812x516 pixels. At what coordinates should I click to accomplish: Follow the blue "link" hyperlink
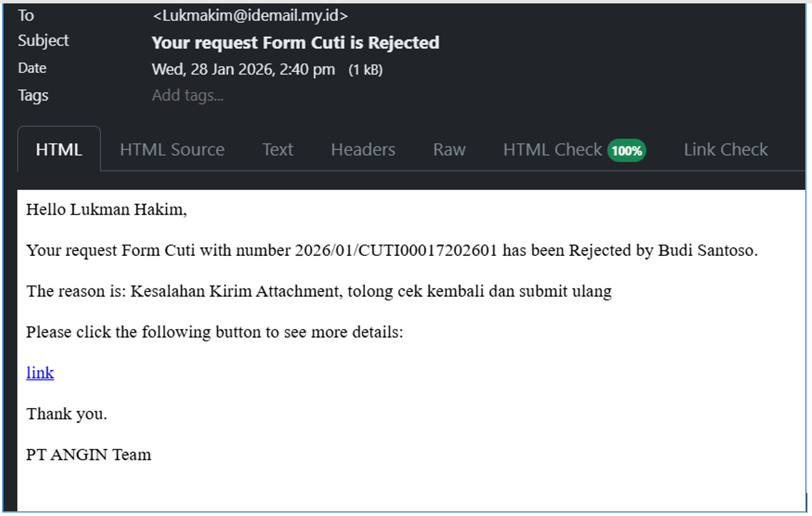click(40, 373)
